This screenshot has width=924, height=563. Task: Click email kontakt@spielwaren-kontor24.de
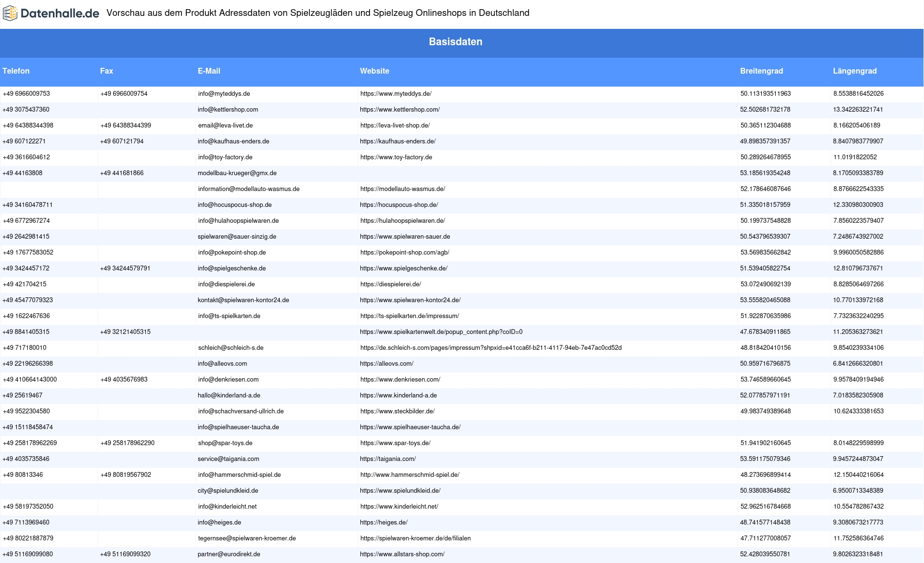243,300
